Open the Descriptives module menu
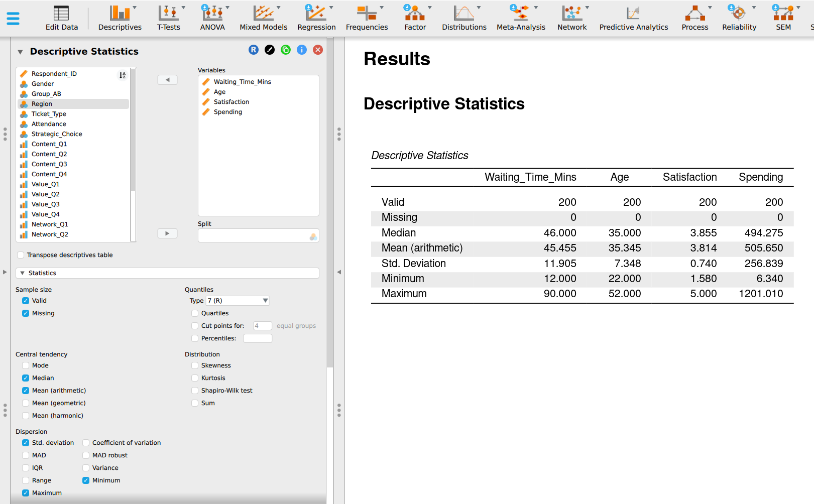This screenshot has height=504, width=814. pos(120,18)
